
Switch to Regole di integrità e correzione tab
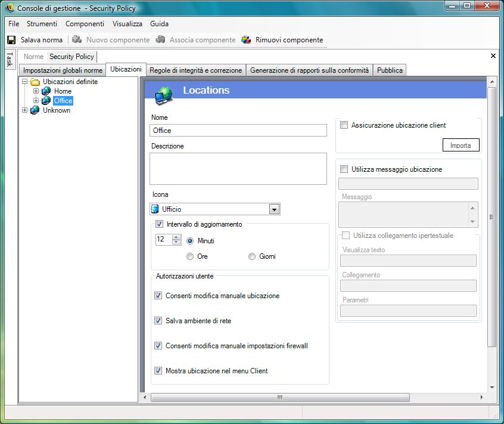click(196, 70)
